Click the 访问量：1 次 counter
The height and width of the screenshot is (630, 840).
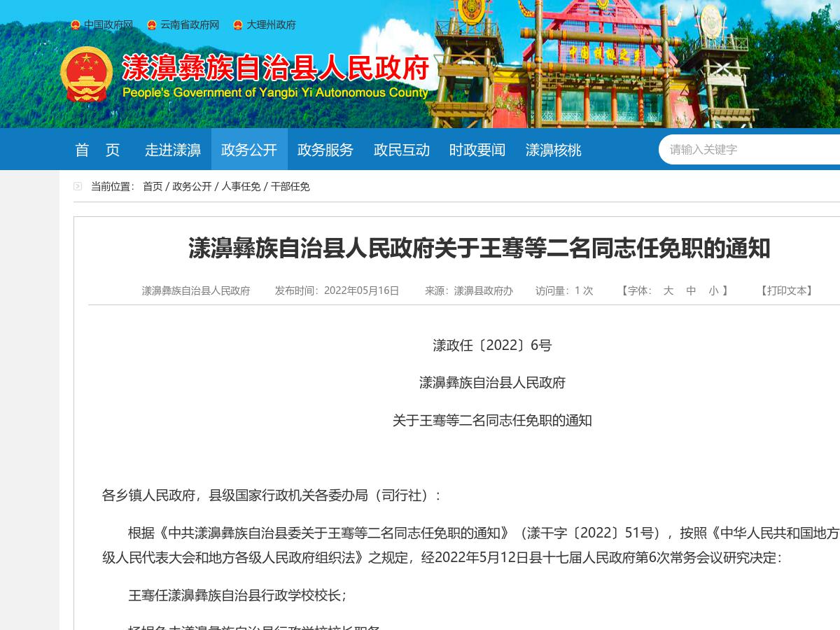coord(564,290)
